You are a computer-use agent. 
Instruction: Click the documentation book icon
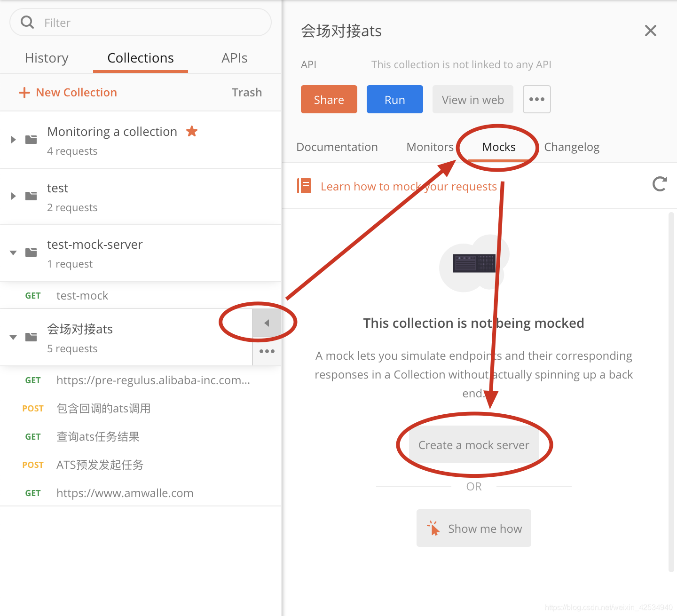[304, 186]
